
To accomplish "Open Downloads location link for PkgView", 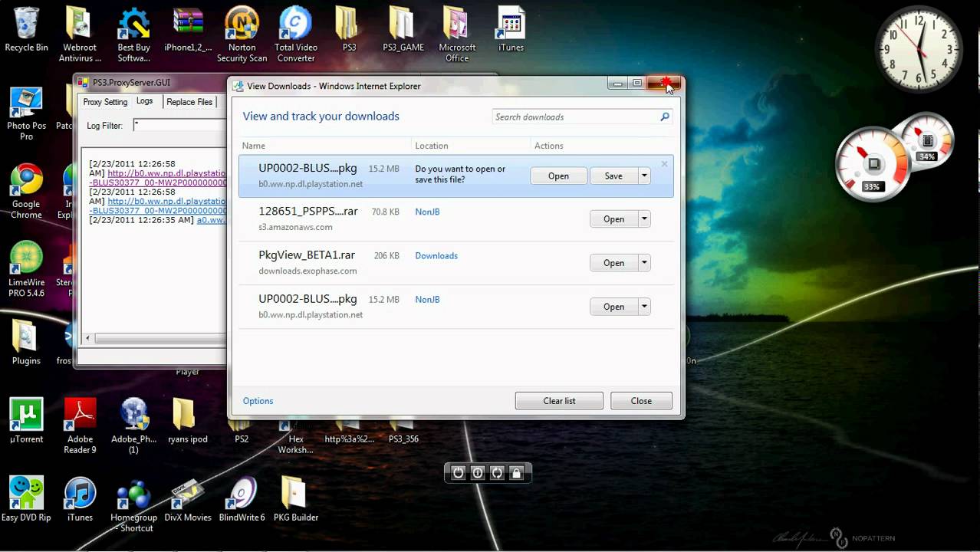I will [436, 255].
